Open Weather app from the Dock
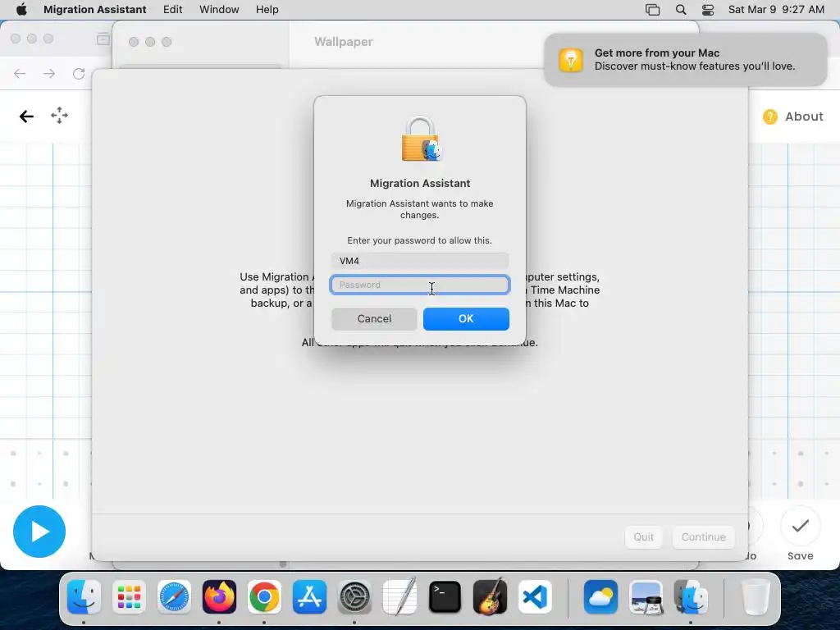The height and width of the screenshot is (630, 840). [600, 597]
